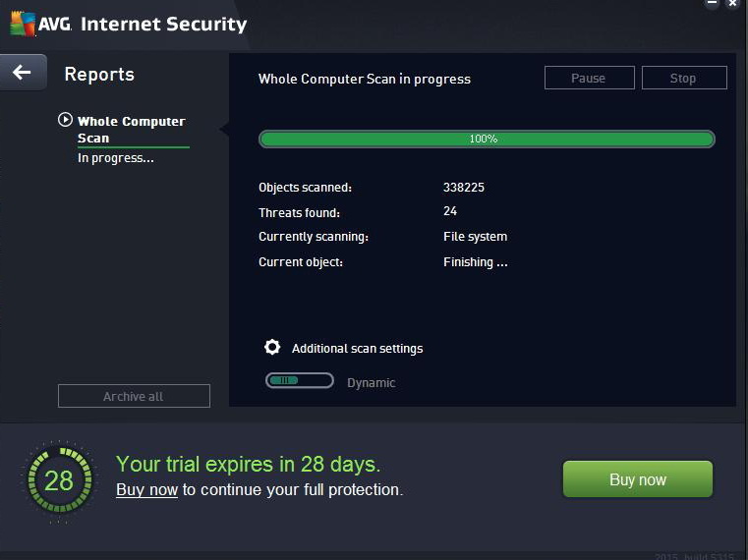Click the play icon beside Whole Computer Scan
748x560 pixels.
(65, 120)
